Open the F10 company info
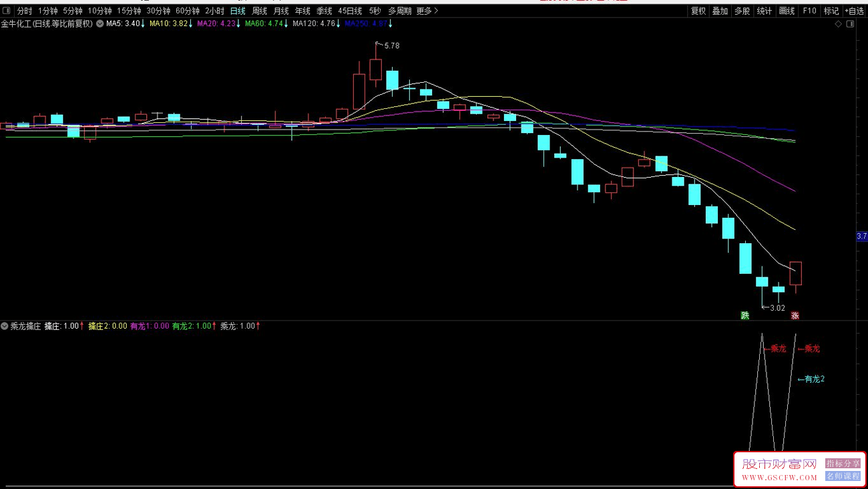868x489 pixels. click(x=809, y=11)
